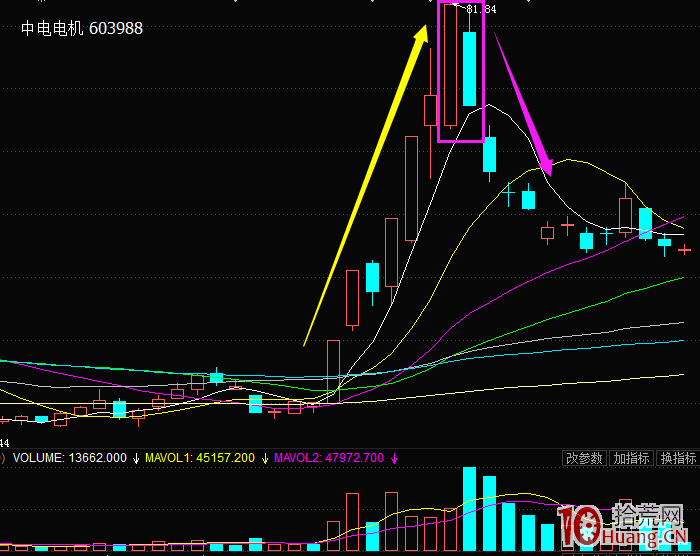
Task: Click the VOLUME indicator label
Action: coord(39,458)
